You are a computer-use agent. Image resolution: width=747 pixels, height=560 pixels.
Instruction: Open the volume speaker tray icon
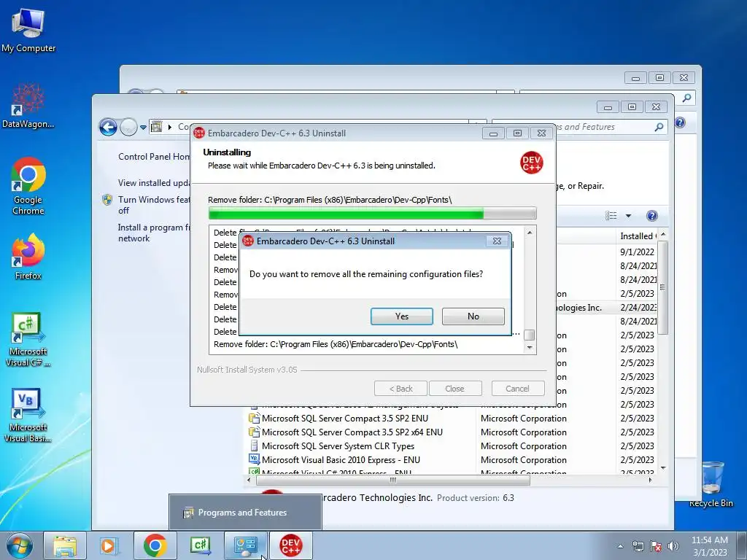point(673,546)
